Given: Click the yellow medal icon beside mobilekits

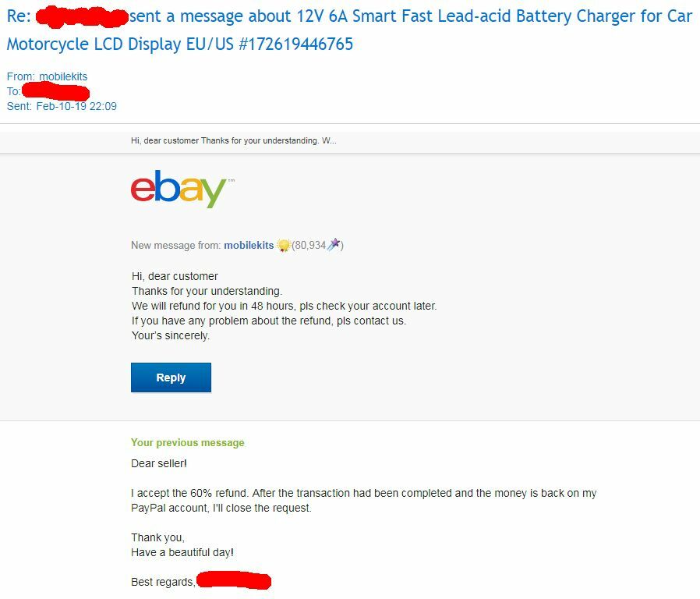Looking at the screenshot, I should tap(283, 245).
